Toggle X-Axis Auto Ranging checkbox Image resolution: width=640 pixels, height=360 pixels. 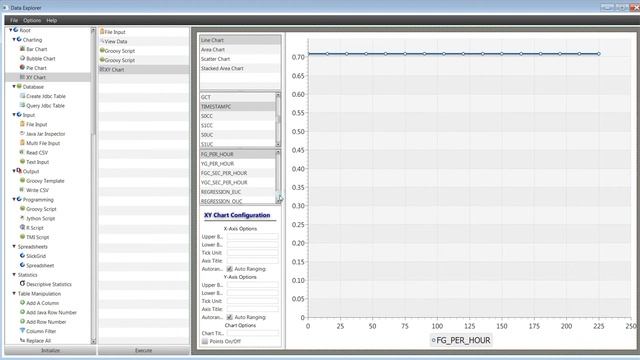tap(229, 269)
